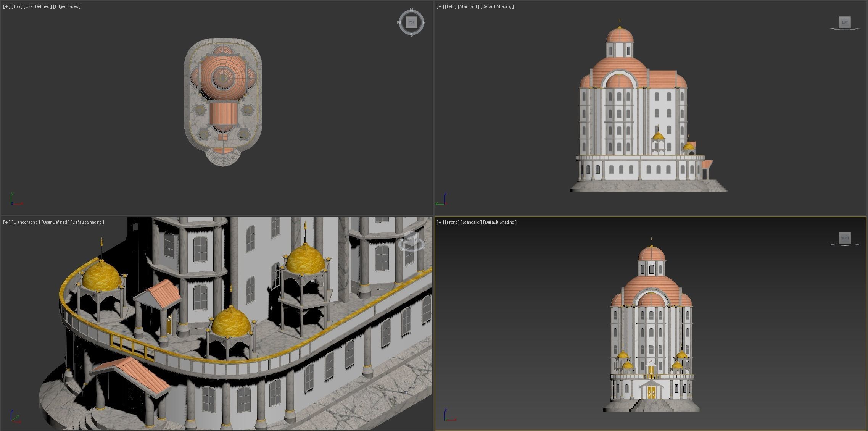Open the [+] general menu of the Front viewport

(440, 222)
